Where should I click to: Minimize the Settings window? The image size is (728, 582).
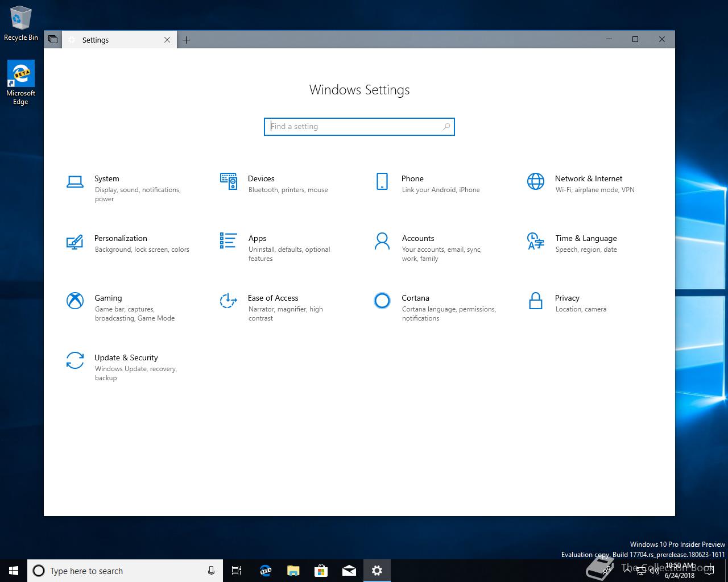coord(609,39)
